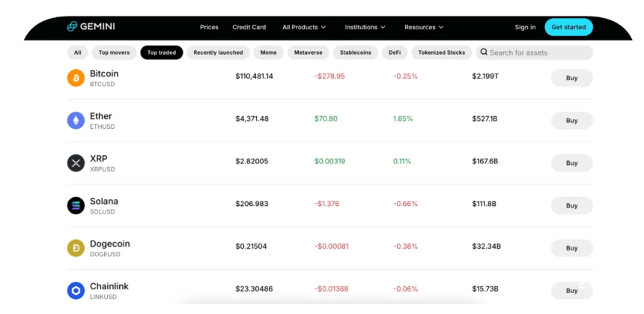This screenshot has height=314, width=644.
Task: Switch to the Stablecoins filter
Action: pos(356,52)
